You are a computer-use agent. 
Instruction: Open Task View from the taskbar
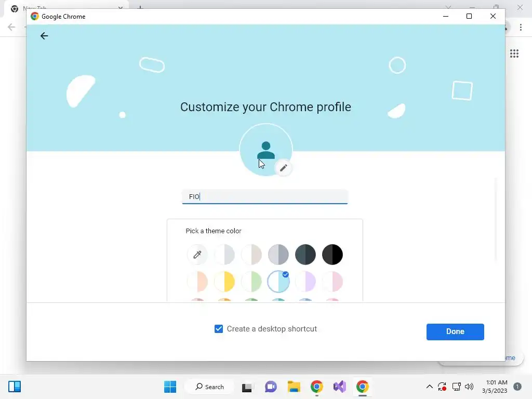point(247,387)
